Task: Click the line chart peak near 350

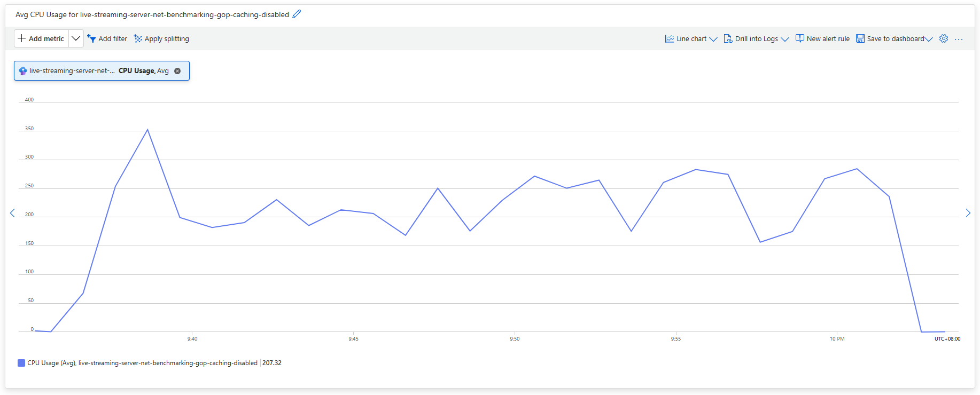Action: [147, 130]
